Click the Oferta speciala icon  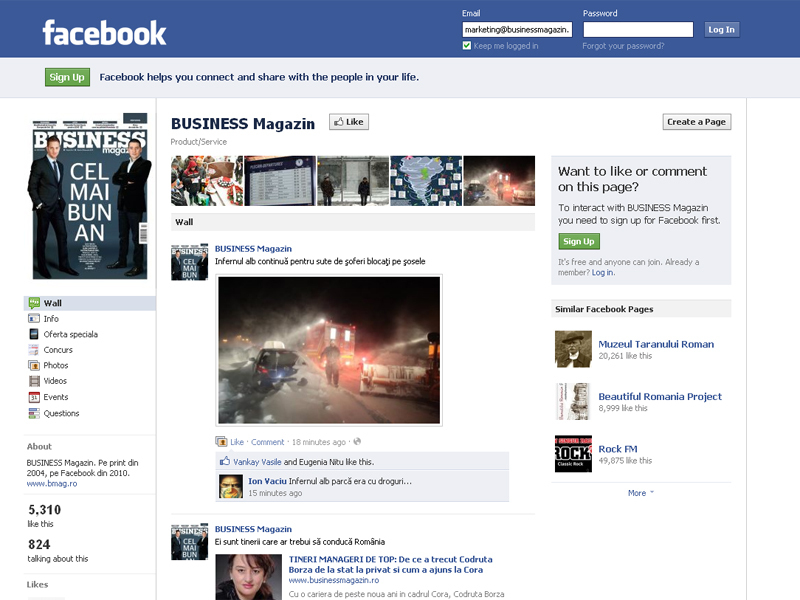click(34, 334)
